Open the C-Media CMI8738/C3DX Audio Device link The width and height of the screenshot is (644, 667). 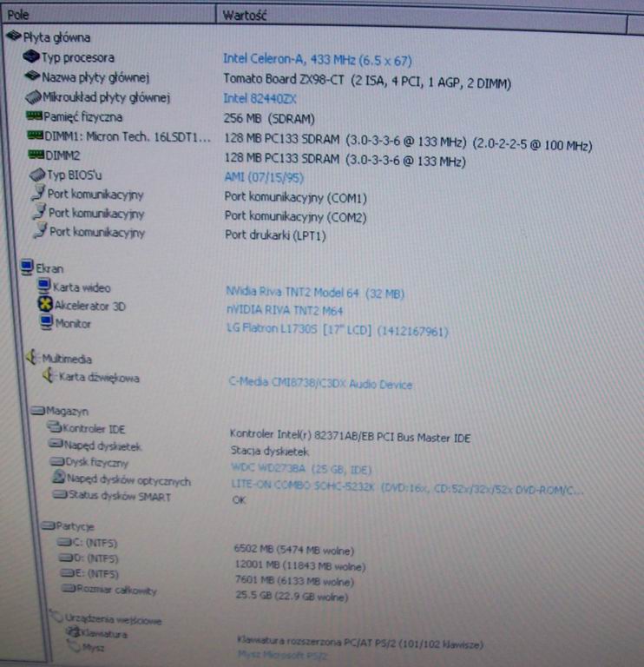[x=320, y=383]
